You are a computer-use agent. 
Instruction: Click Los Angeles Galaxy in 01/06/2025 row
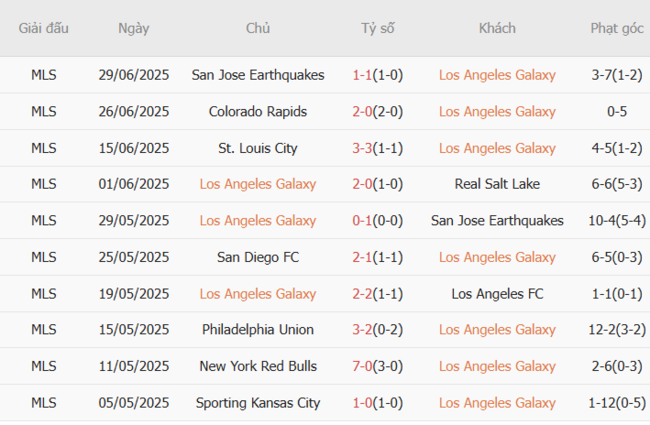(x=258, y=184)
